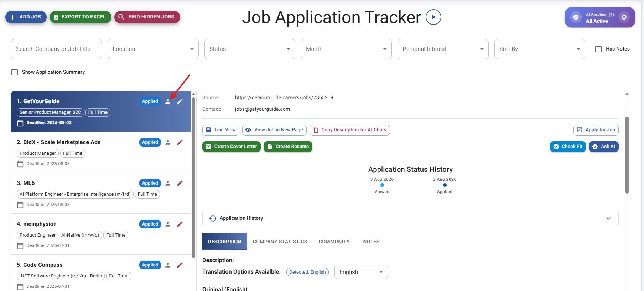Toggle the Has Notes checkbox

598,49
